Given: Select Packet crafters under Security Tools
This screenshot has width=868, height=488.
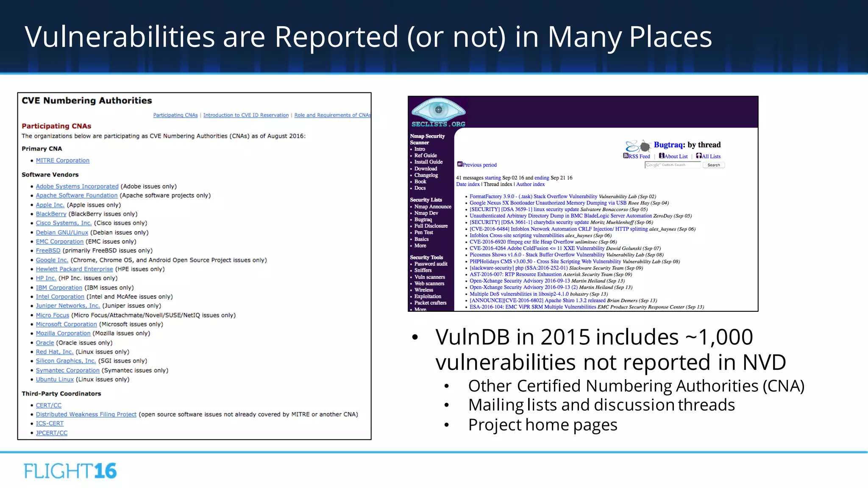Looking at the screenshot, I should (431, 303).
